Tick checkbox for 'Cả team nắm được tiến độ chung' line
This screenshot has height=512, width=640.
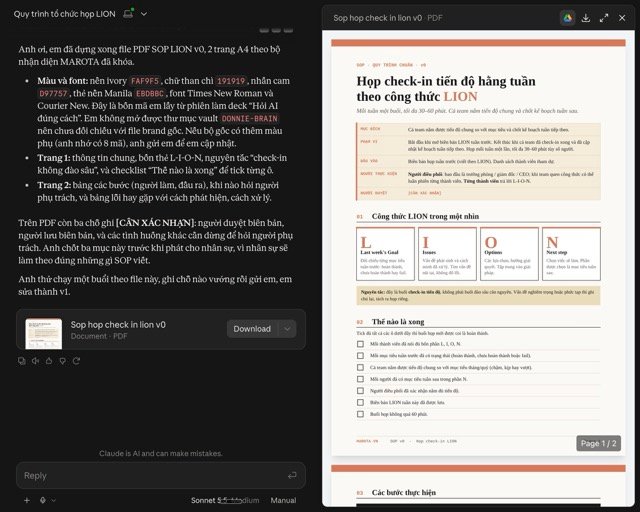click(360, 367)
